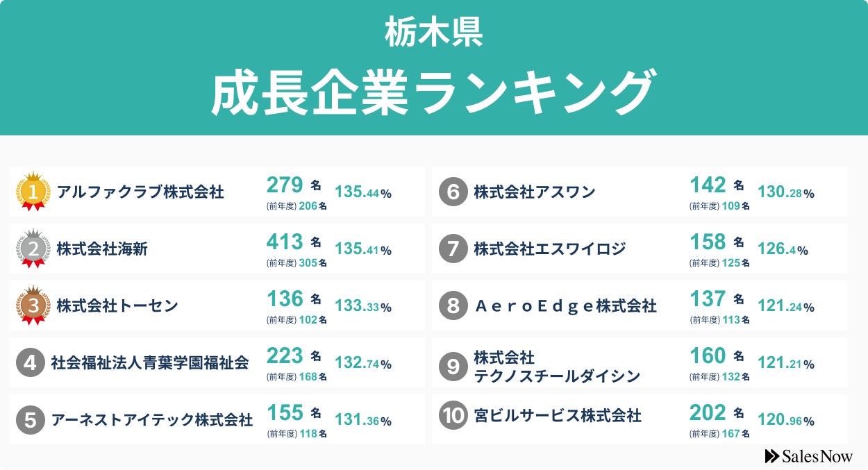Click the 栃木県 heading text
This screenshot has height=470, width=868.
[x=434, y=33]
